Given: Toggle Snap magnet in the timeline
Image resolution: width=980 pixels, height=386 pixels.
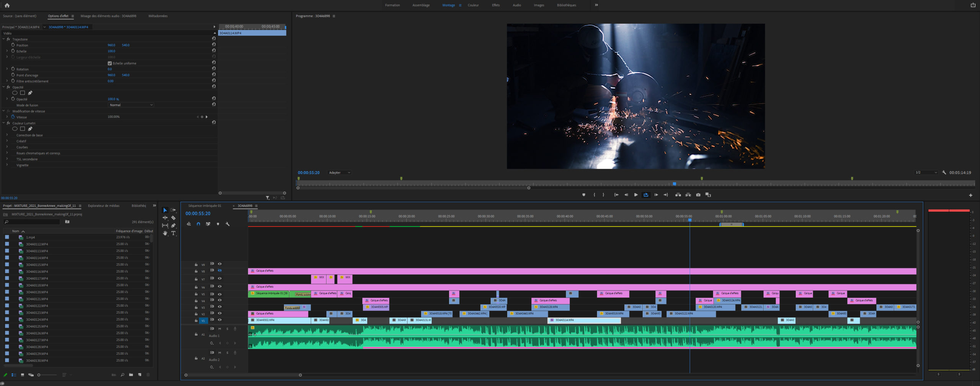Looking at the screenshot, I should click(198, 224).
